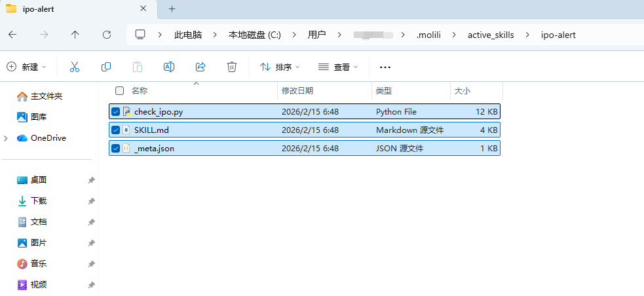Click the Share icon in toolbar
Screen dimensions: 644x296
[200, 67]
